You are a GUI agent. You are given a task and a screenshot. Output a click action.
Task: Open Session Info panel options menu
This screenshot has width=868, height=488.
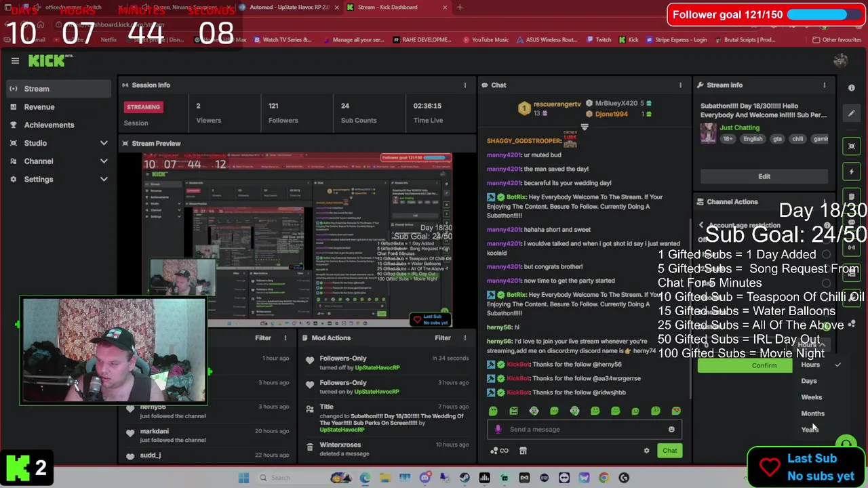465,85
